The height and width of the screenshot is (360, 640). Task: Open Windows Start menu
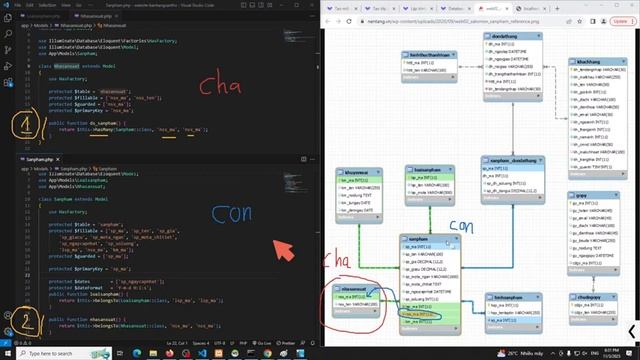pos(7,353)
